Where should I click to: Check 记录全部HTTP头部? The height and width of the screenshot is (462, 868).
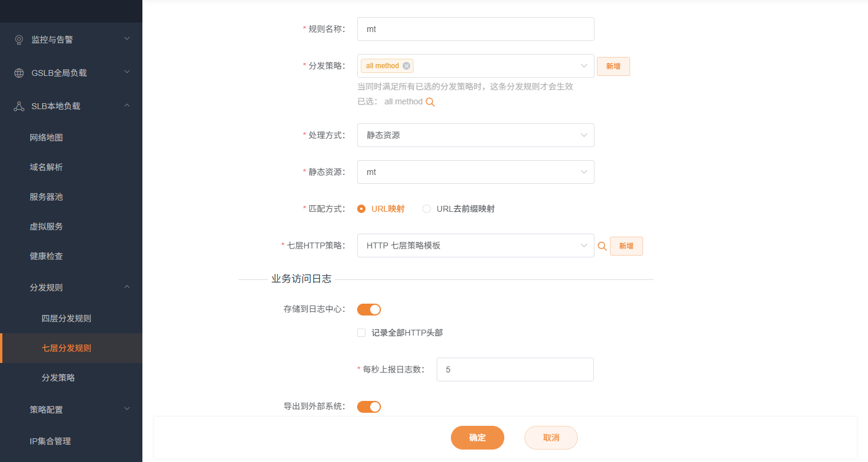tap(361, 332)
